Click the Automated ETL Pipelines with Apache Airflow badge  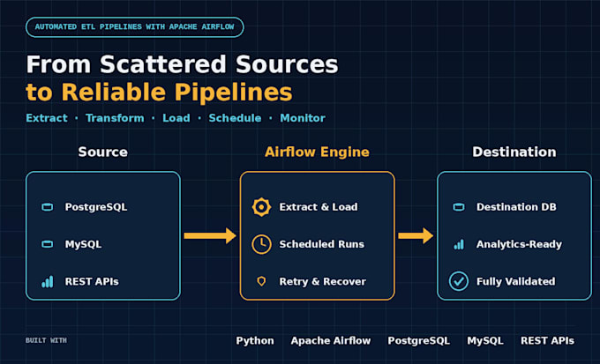tap(135, 27)
